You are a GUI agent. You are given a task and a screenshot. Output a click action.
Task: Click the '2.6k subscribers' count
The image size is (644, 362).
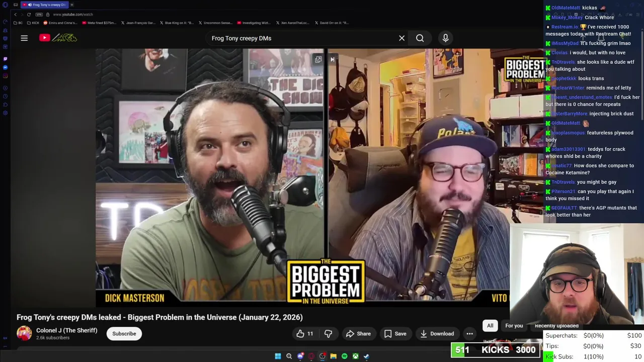point(53,338)
